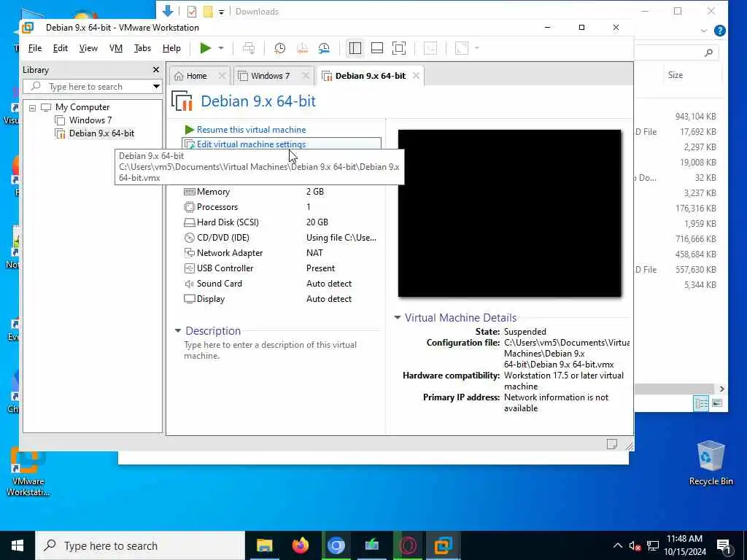
Task: Toggle the thumbnail bar view icon
Action: (377, 48)
